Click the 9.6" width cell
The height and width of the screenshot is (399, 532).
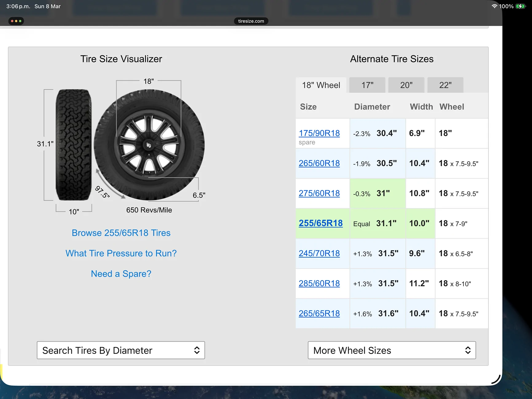[420, 254]
